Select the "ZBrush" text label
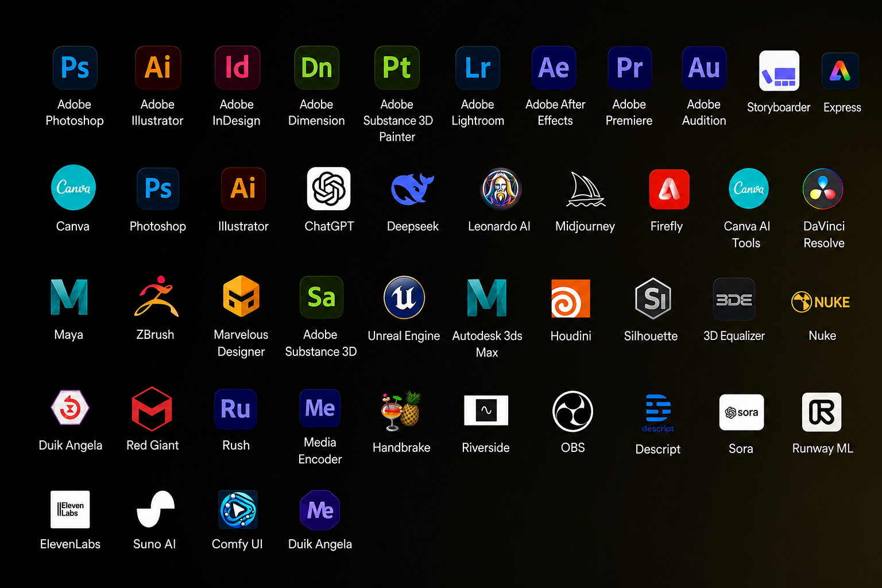The image size is (882, 588). (x=155, y=334)
